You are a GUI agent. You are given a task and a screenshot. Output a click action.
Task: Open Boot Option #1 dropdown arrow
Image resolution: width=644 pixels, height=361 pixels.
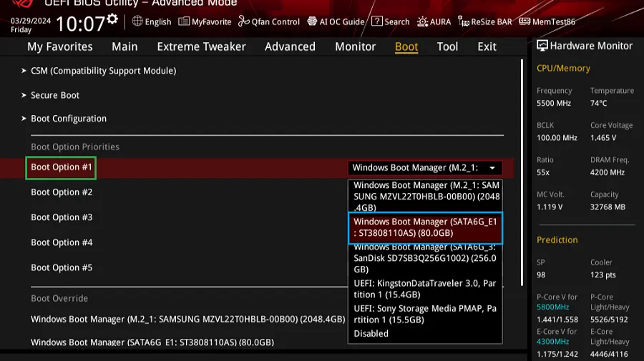pyautogui.click(x=492, y=168)
